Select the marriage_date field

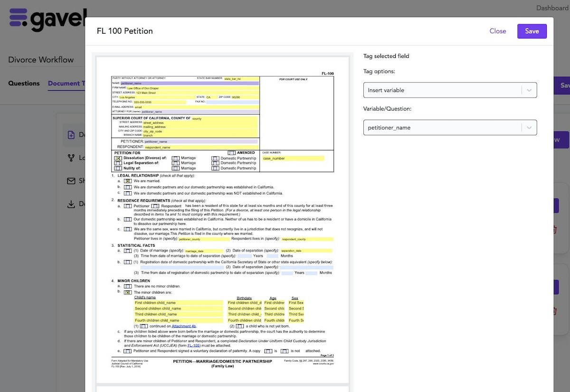click(x=204, y=251)
